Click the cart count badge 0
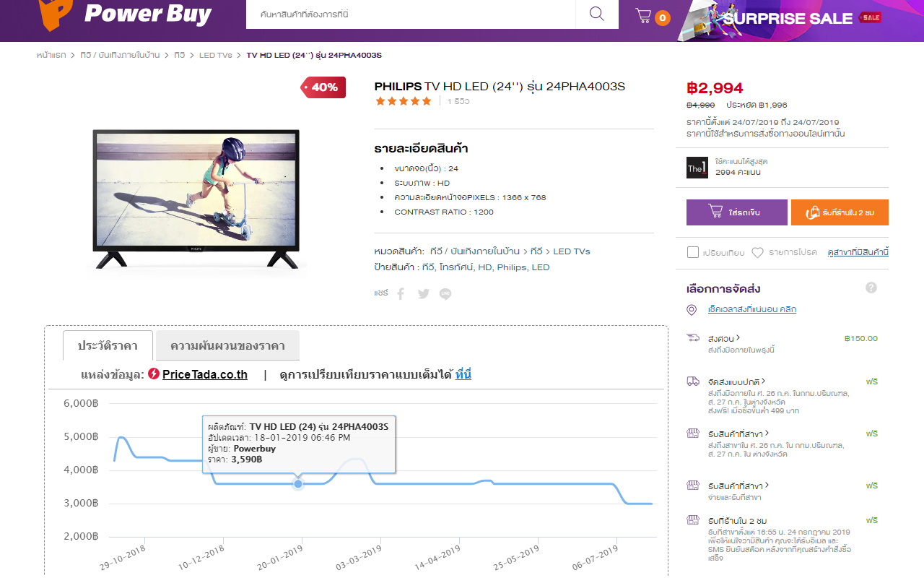 point(663,18)
